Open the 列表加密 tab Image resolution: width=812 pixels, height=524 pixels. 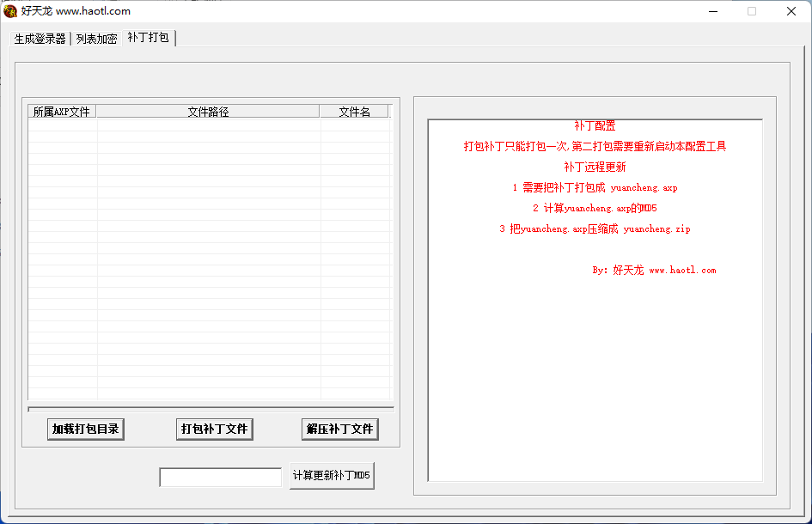tap(96, 39)
